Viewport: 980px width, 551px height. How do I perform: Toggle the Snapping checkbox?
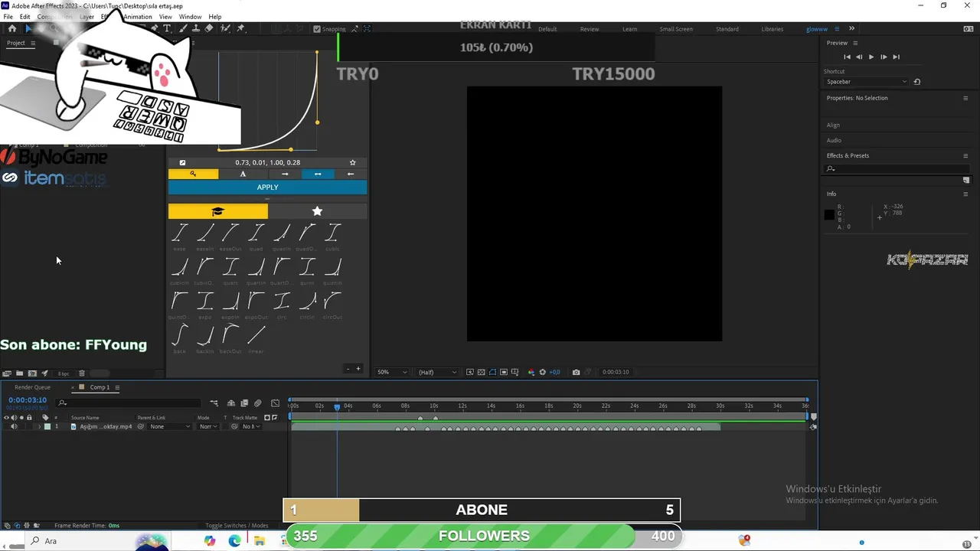[317, 29]
